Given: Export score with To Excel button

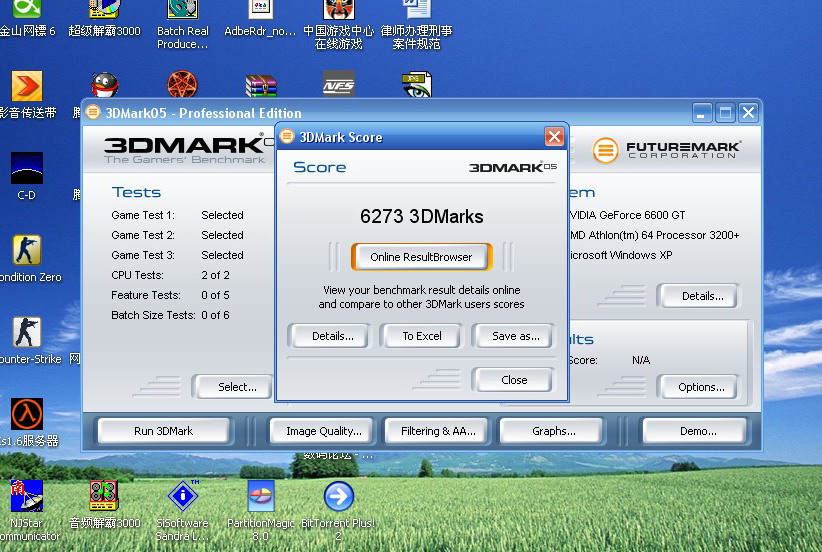Looking at the screenshot, I should tap(422, 336).
